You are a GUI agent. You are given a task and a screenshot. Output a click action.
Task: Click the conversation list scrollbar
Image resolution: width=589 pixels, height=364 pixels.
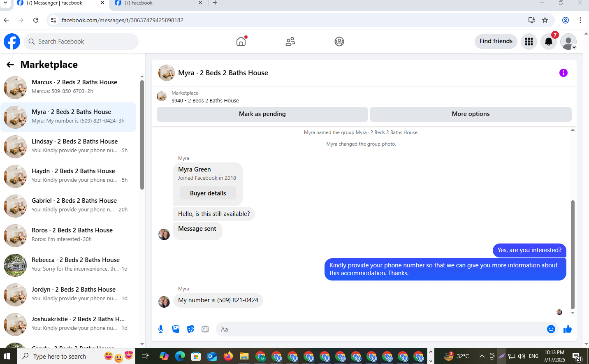click(x=142, y=135)
